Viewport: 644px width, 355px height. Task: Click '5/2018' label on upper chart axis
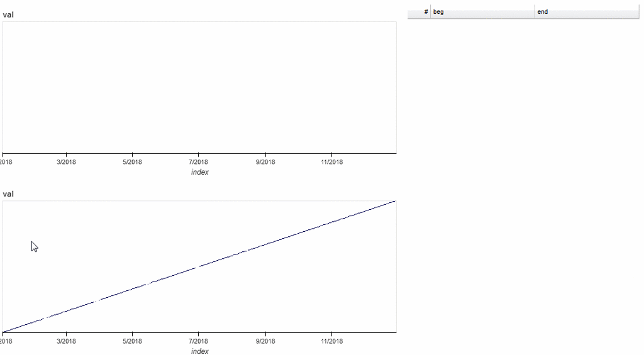tap(132, 162)
